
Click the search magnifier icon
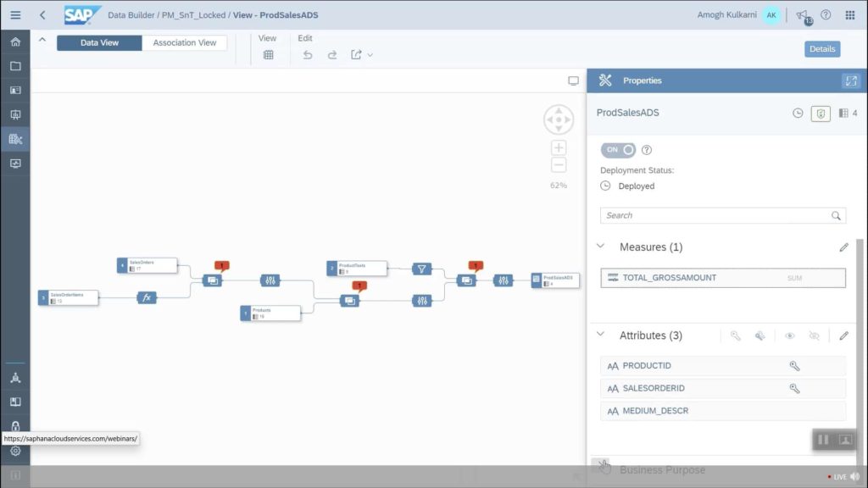point(836,216)
